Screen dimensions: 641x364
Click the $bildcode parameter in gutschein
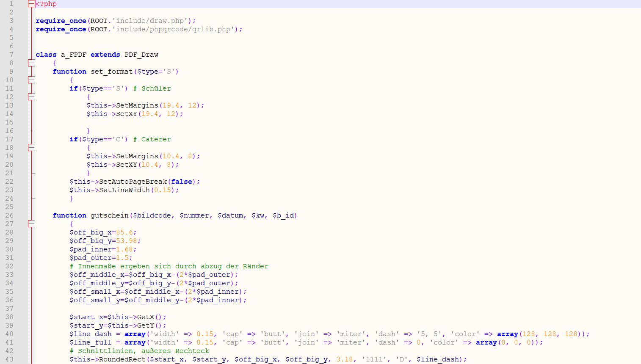pyautogui.click(x=152, y=215)
